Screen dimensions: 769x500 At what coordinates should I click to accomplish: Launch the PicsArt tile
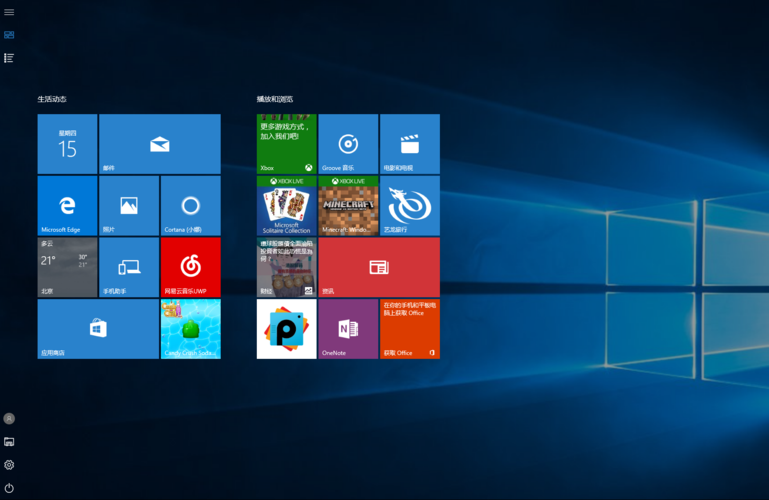click(x=286, y=329)
